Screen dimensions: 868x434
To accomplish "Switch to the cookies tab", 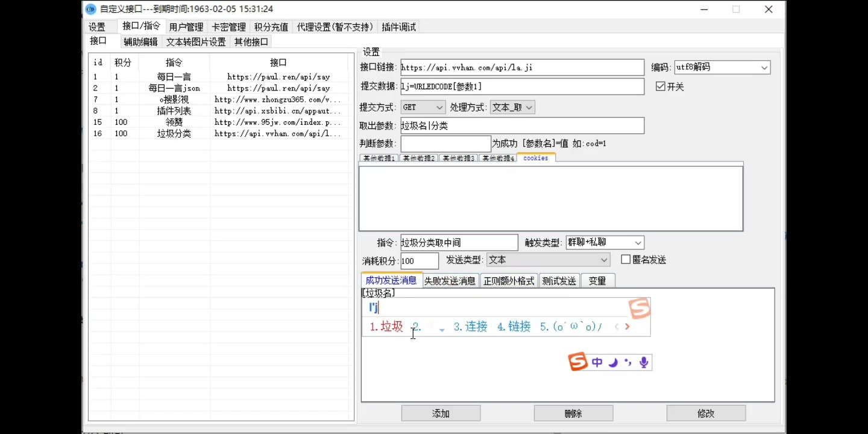I will [x=535, y=157].
